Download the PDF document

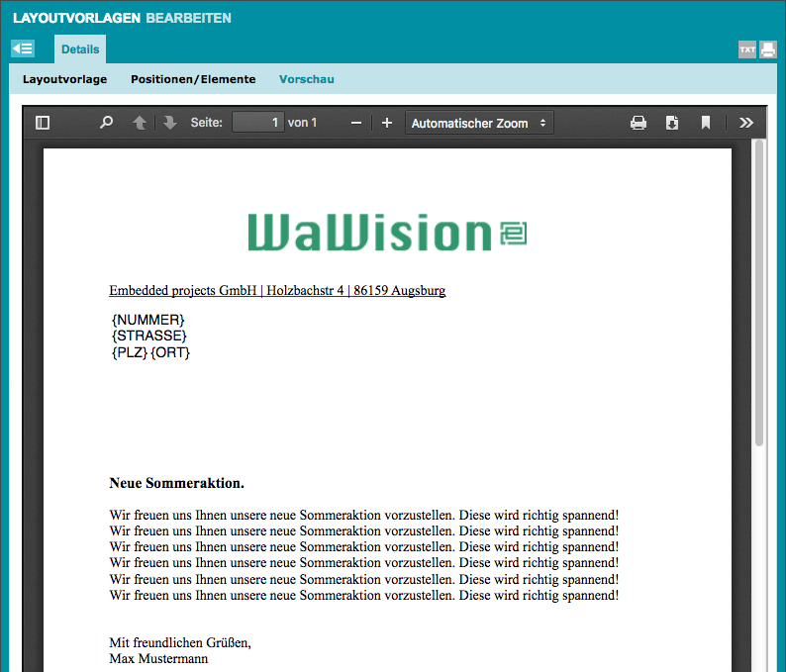point(672,123)
